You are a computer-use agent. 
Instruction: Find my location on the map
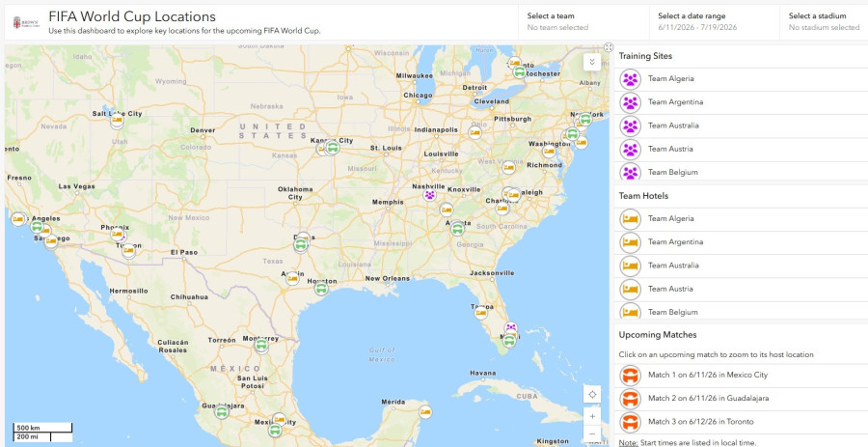coord(592,395)
